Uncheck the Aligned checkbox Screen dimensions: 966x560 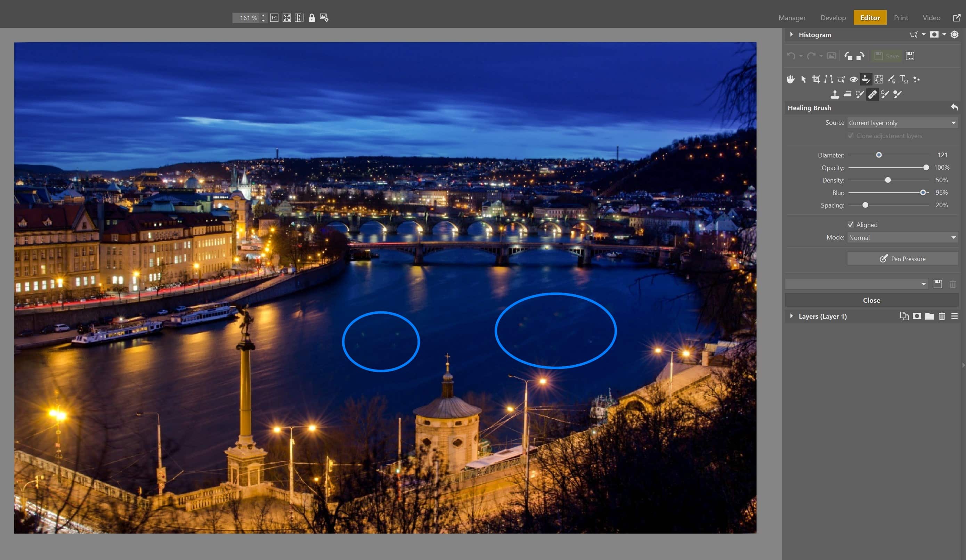click(x=851, y=225)
